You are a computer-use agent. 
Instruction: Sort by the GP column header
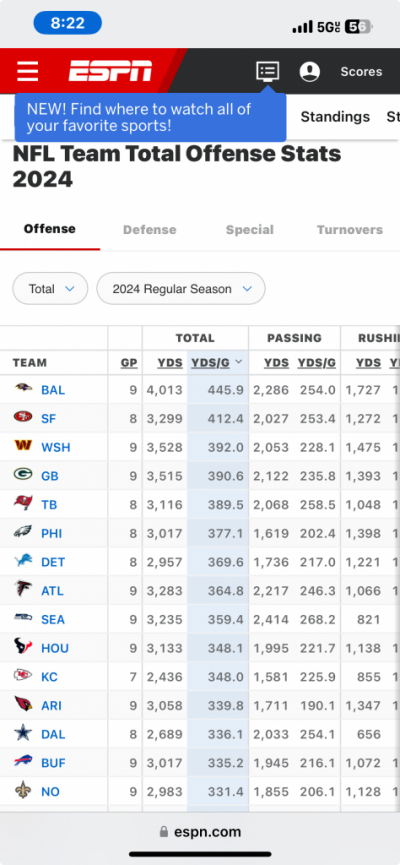(x=129, y=363)
